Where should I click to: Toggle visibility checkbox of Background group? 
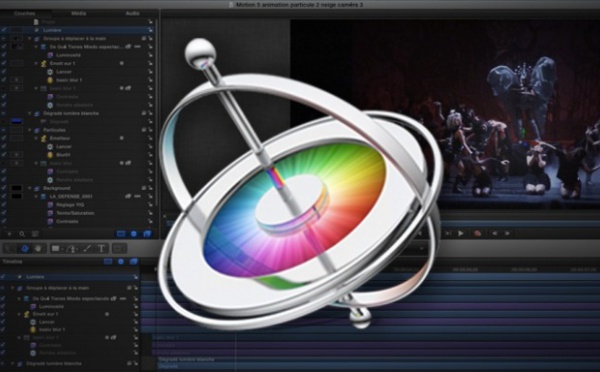coord(4,188)
